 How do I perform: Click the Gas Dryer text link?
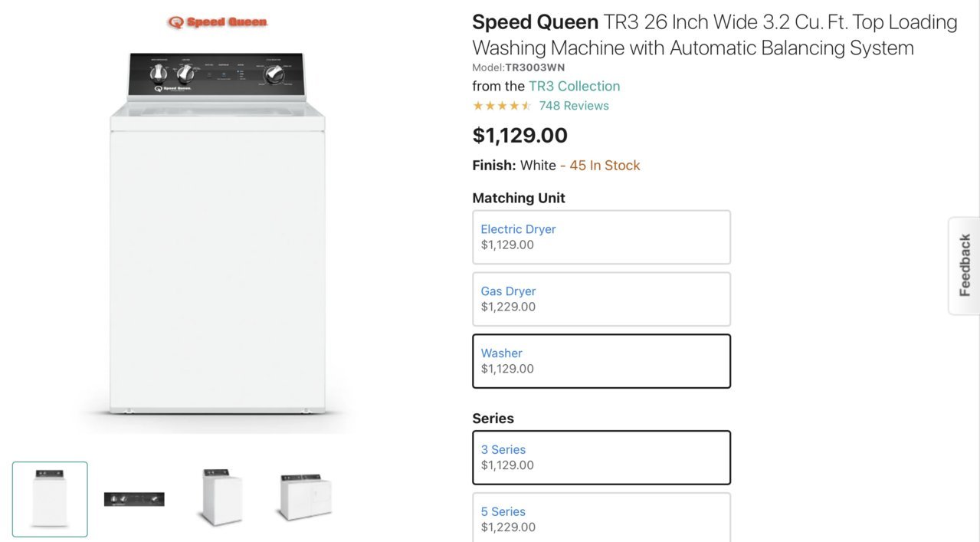(x=508, y=291)
